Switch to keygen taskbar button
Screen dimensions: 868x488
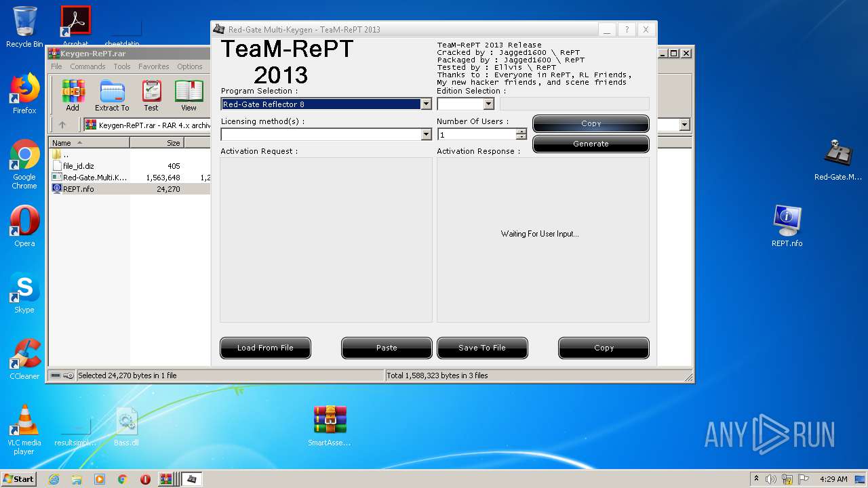pyautogui.click(x=192, y=479)
